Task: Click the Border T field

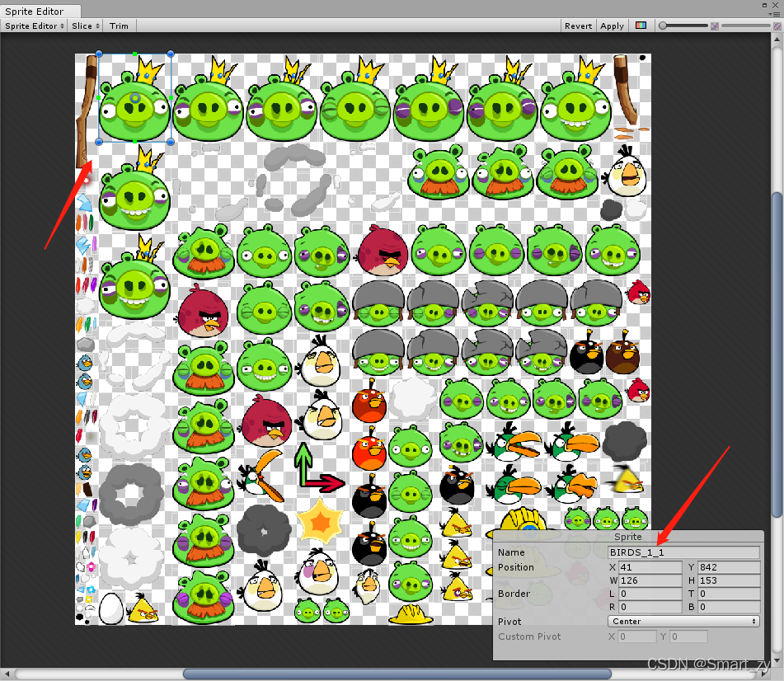Action: [x=730, y=594]
